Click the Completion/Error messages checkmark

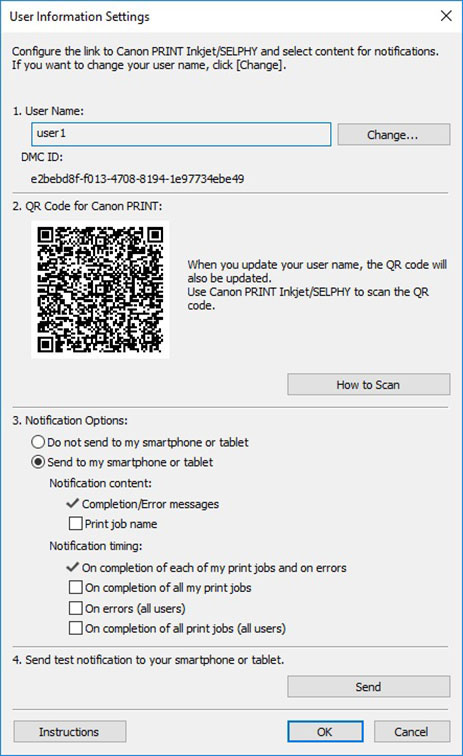point(72,503)
